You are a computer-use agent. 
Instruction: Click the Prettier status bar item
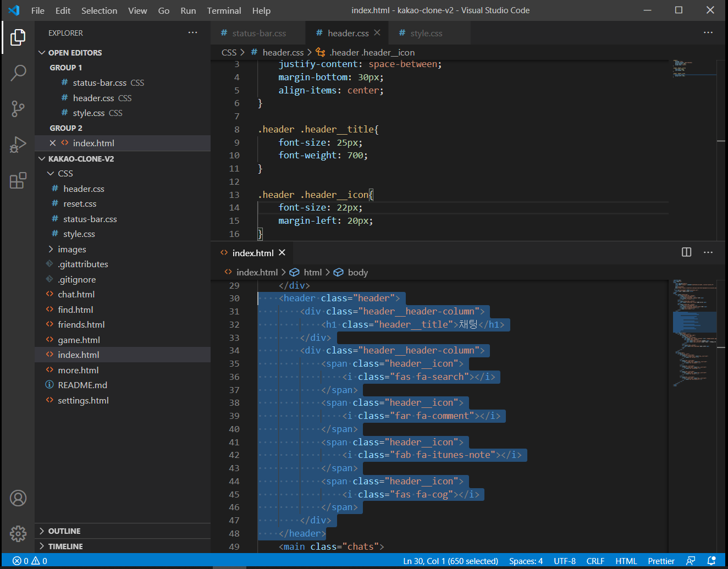(661, 561)
